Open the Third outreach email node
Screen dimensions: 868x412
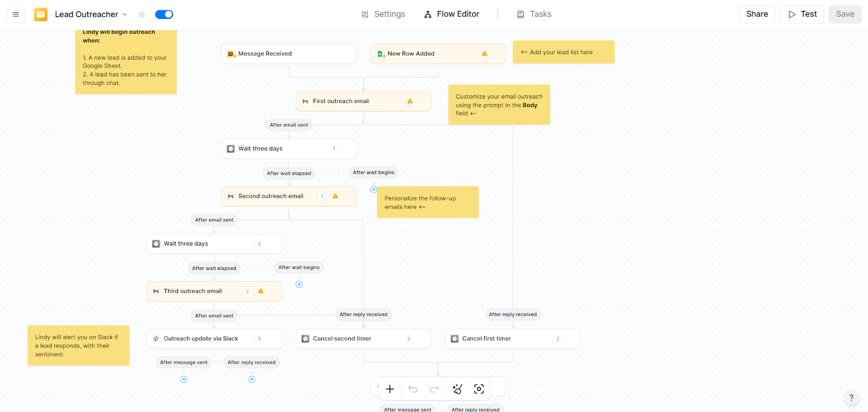(x=214, y=291)
